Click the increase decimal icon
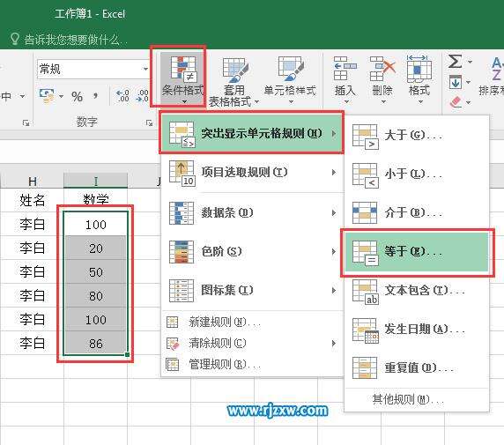This screenshot has width=504, height=445. click(122, 96)
